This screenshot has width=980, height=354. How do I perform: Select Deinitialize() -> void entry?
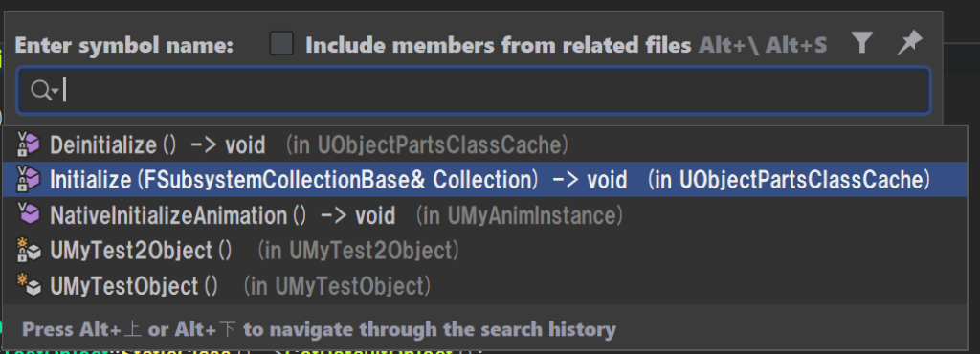point(485,144)
